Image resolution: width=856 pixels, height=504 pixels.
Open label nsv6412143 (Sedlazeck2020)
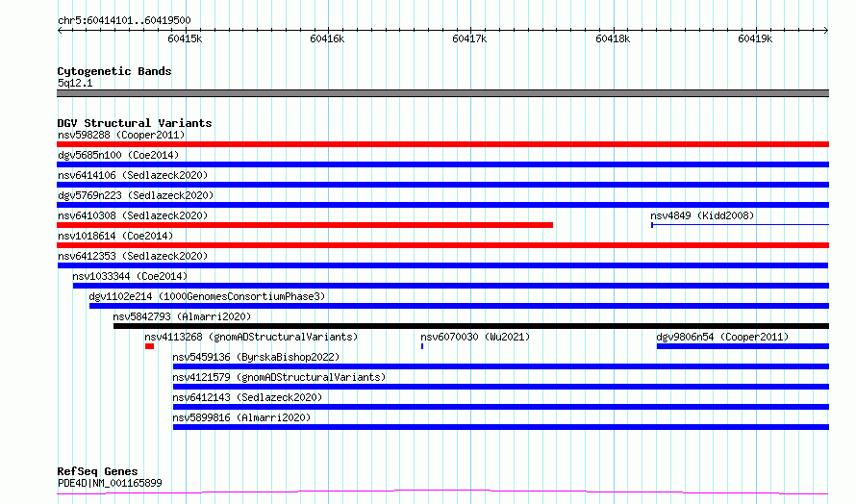tap(247, 397)
